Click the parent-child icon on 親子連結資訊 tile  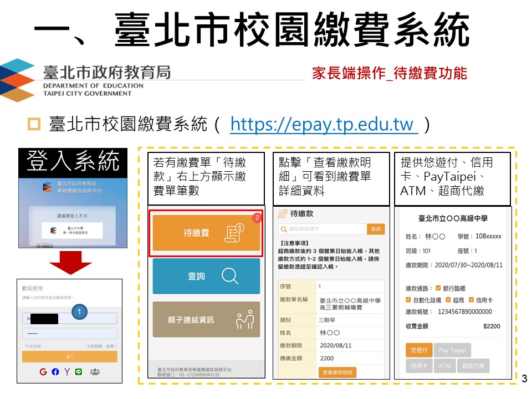point(244,320)
